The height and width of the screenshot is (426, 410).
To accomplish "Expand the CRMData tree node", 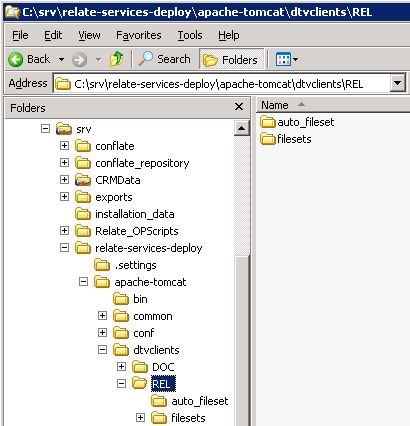I will tap(64, 179).
